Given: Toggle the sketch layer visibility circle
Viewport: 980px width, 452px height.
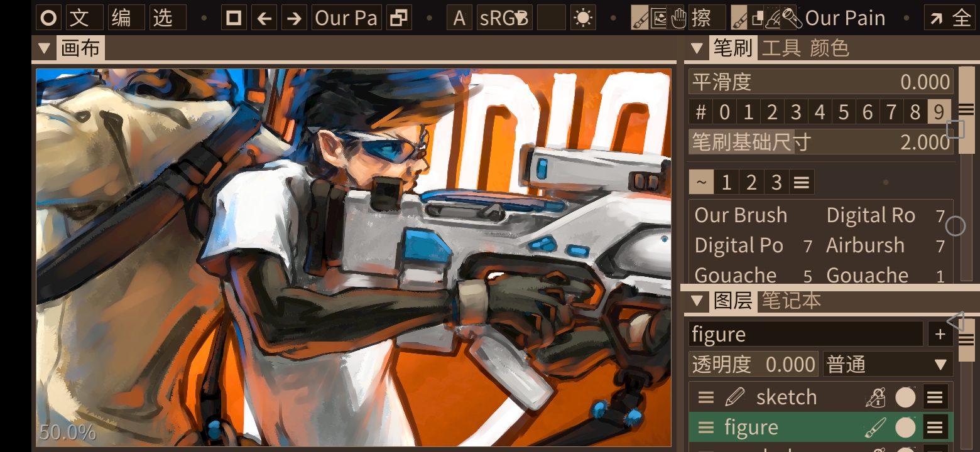Looking at the screenshot, I should (905, 397).
